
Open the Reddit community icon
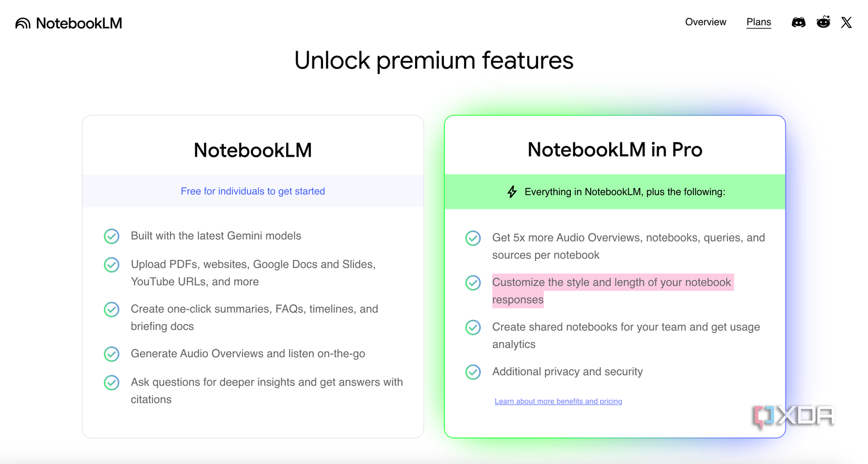click(x=823, y=22)
